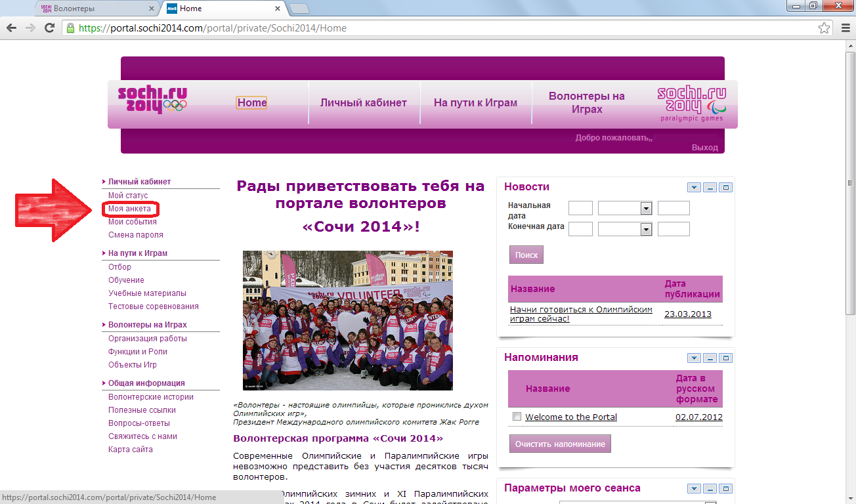Screen dimensions: 856x504
Task: Open Моя анкета in the sidebar
Action: pos(129,209)
